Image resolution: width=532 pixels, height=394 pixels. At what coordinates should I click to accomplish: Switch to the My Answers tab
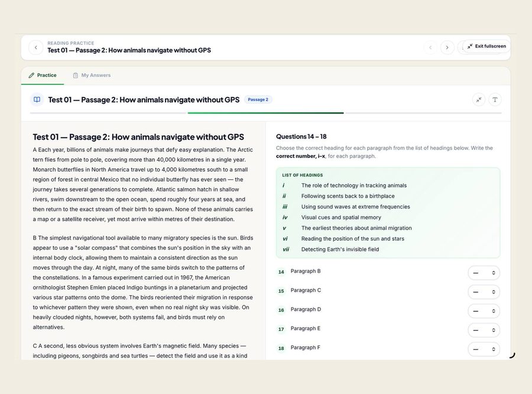(92, 75)
